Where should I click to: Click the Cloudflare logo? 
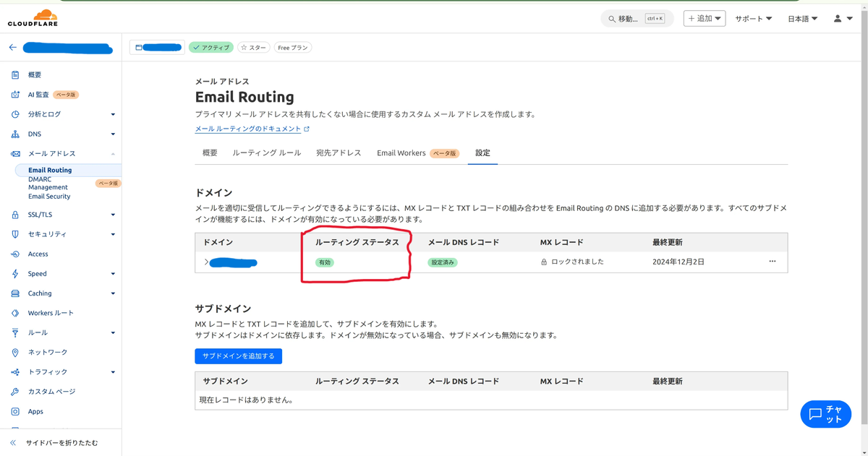coord(33,18)
